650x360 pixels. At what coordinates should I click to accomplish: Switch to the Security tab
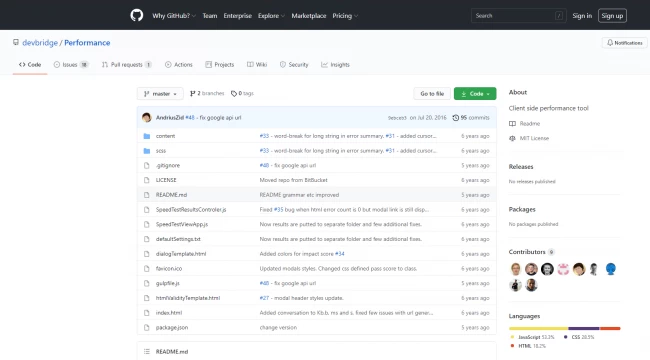click(294, 65)
